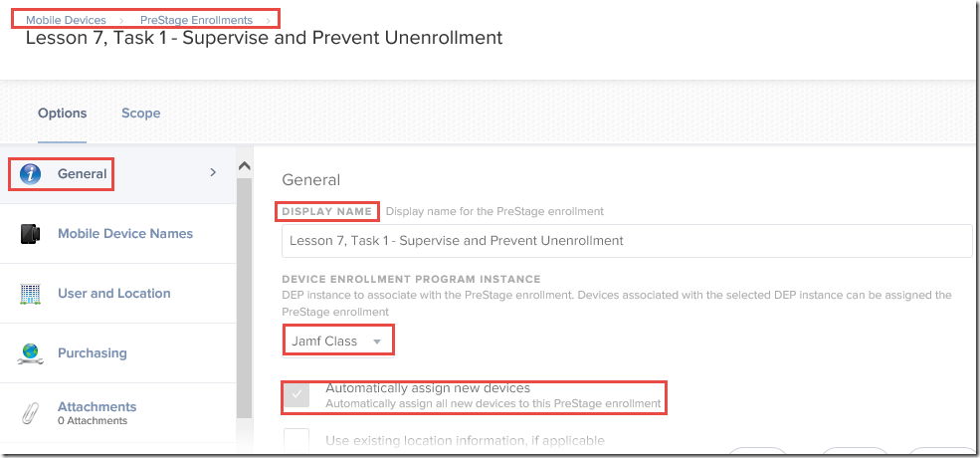Click the Attachments paperclip icon

click(x=30, y=413)
